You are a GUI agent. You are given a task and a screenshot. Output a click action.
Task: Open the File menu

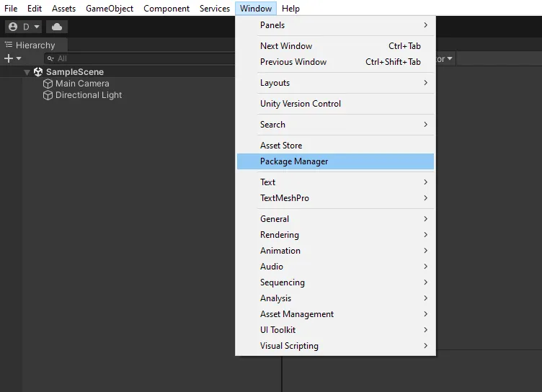(11, 9)
